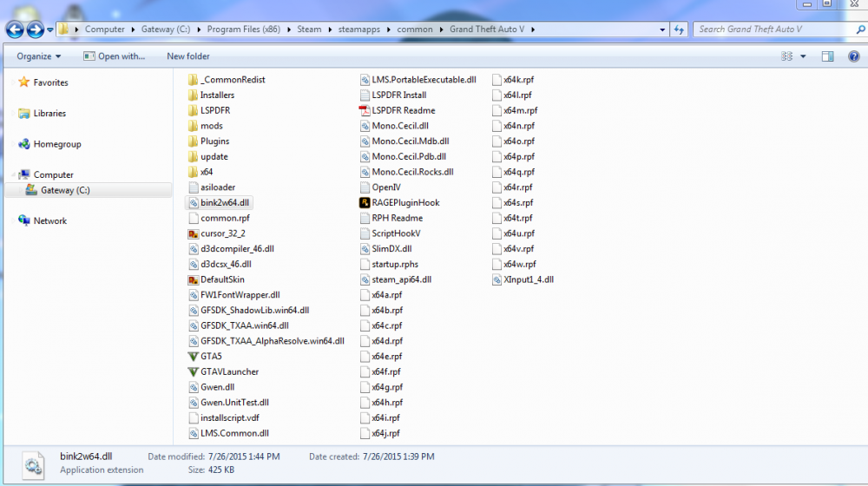
Task: Click the search magnifier icon
Action: coord(861,30)
